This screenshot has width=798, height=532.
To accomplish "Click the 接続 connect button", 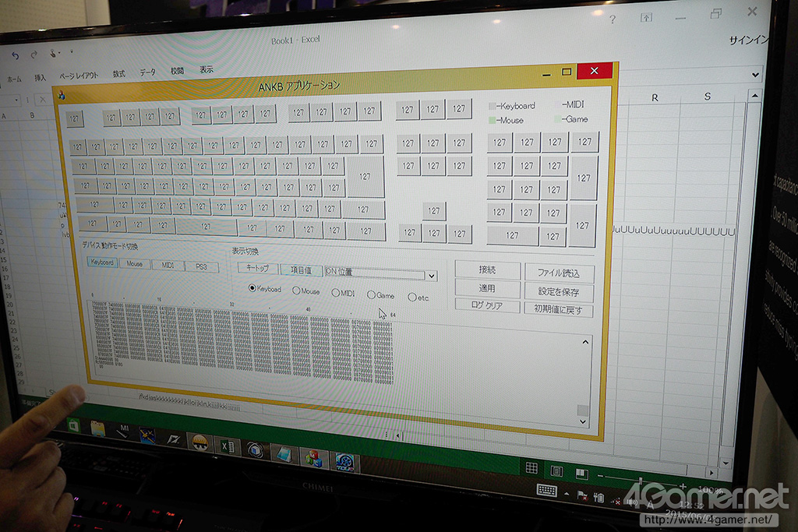I will pos(487,270).
